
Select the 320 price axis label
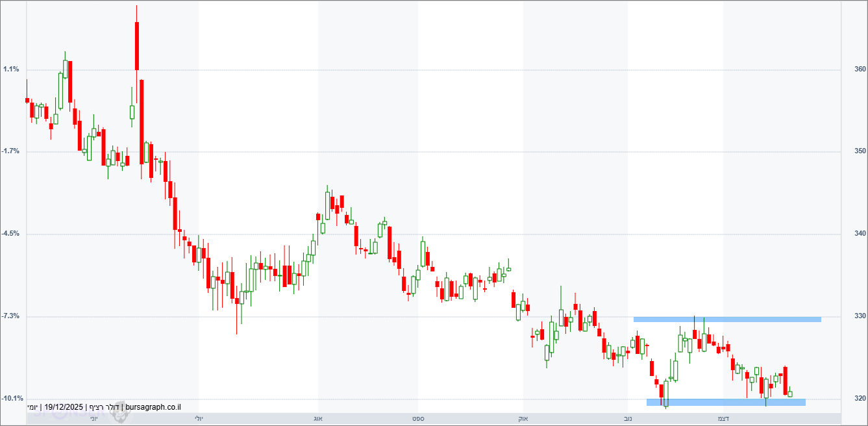(861, 398)
